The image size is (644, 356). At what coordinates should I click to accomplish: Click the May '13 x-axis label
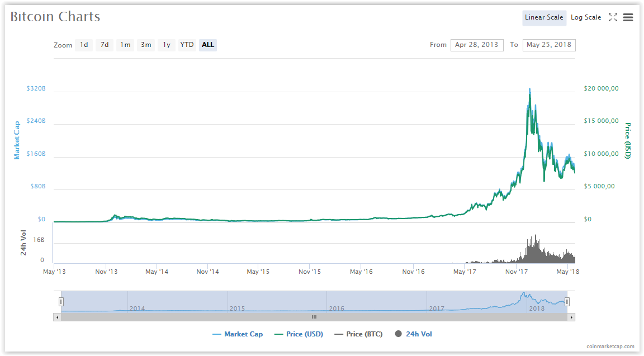pyautogui.click(x=54, y=272)
